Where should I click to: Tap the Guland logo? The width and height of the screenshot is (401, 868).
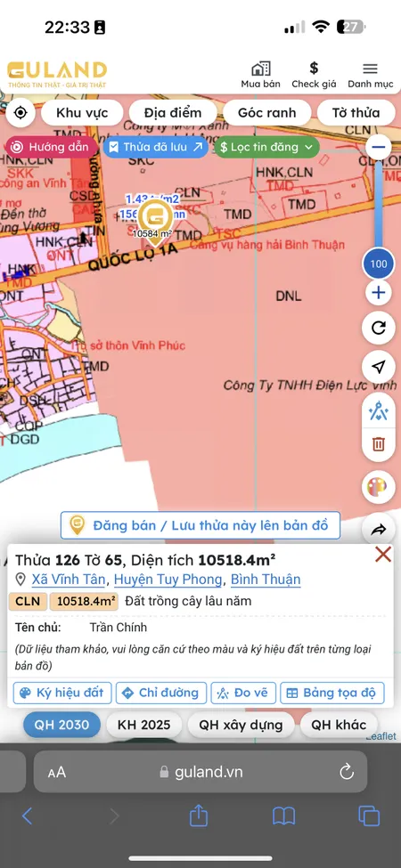(x=56, y=75)
